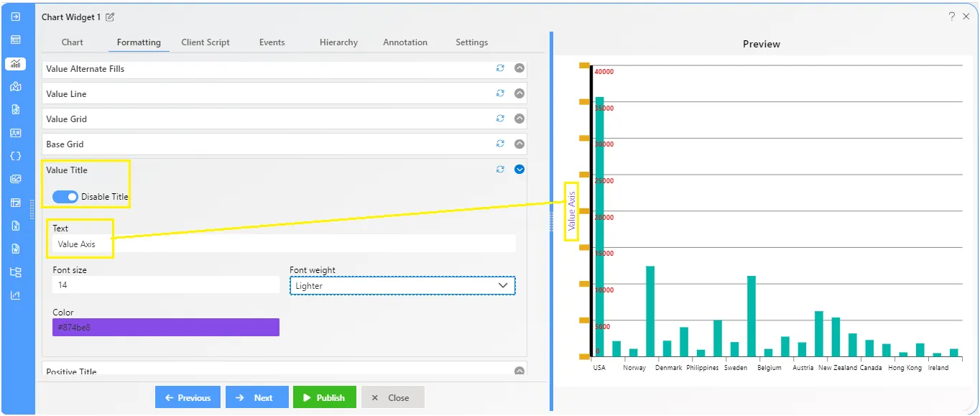Image resolution: width=980 pixels, height=416 pixels.
Task: Open the image widget icon in the sidebar
Action: 16,179
